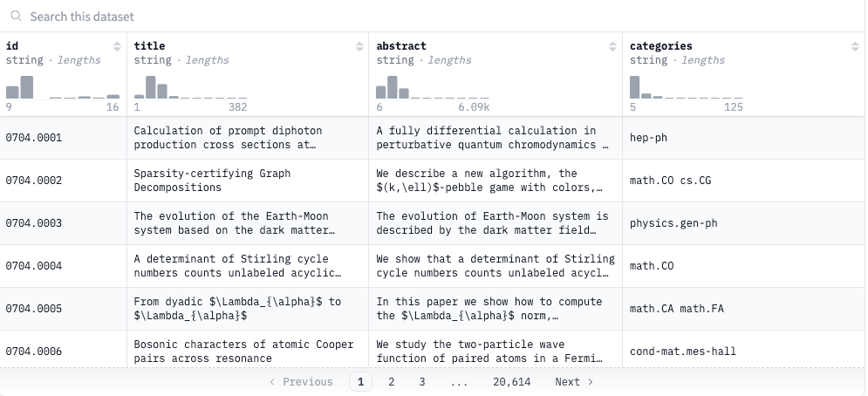Click the abstract length histogram
The width and height of the screenshot is (868, 396).
coord(433,87)
